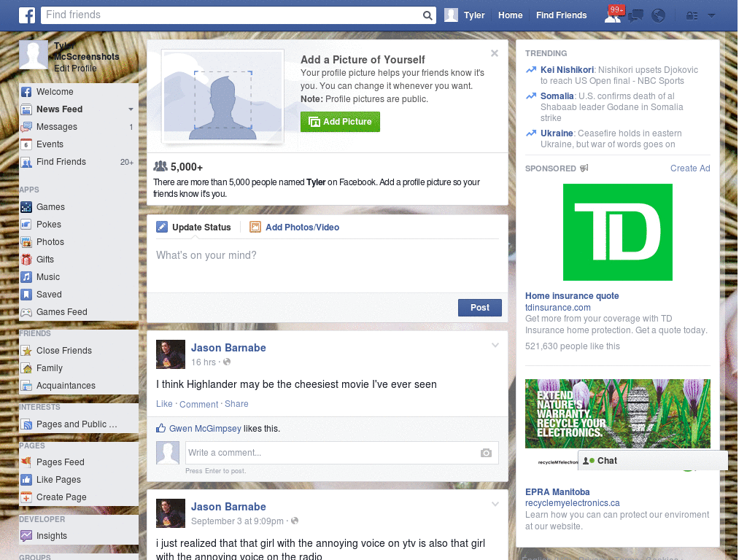
Task: Open Kei Nishikori trending topic
Action: pos(567,70)
